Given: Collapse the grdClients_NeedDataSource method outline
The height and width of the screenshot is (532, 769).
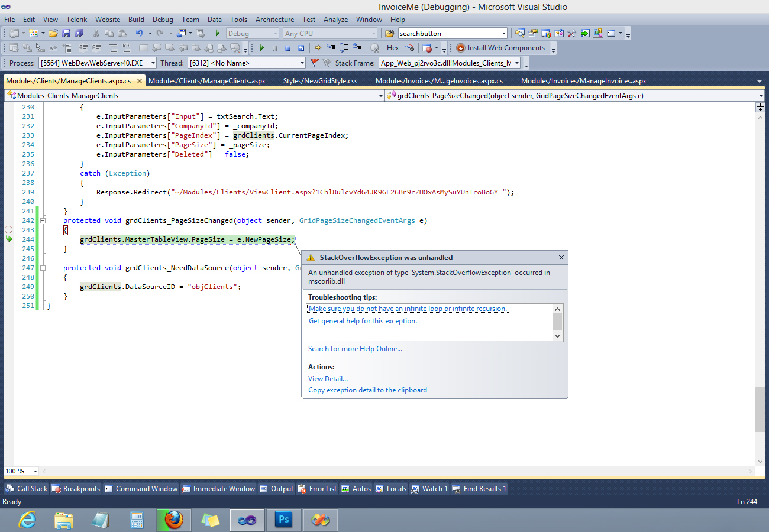Looking at the screenshot, I should 43,268.
